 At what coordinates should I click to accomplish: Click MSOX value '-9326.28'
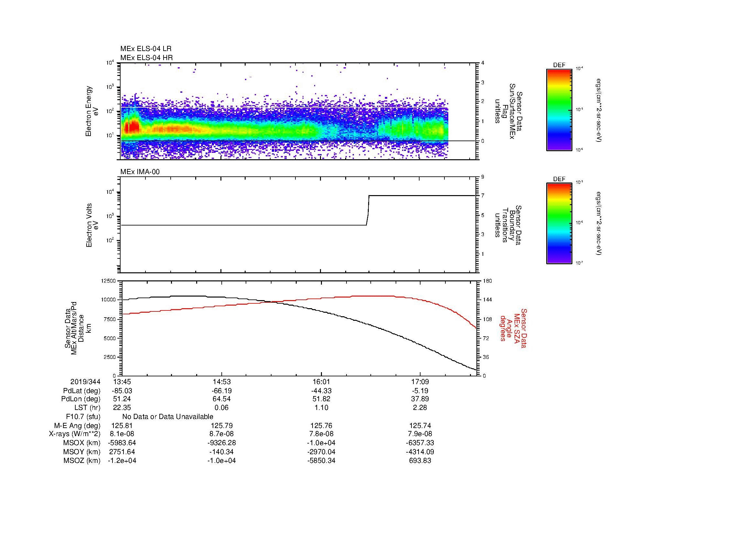(222, 443)
